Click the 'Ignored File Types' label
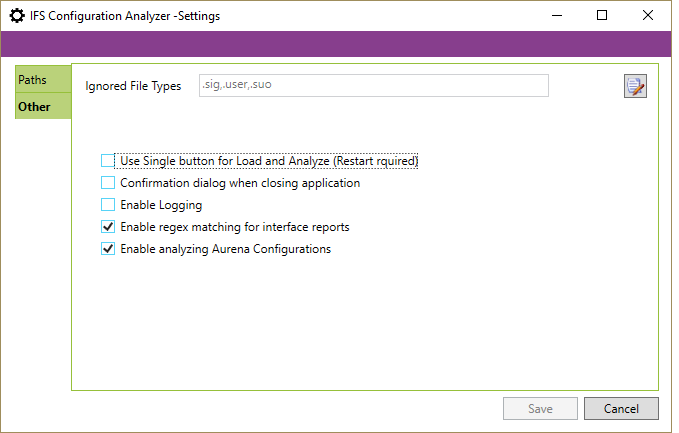The width and height of the screenshot is (679, 433). (133, 86)
